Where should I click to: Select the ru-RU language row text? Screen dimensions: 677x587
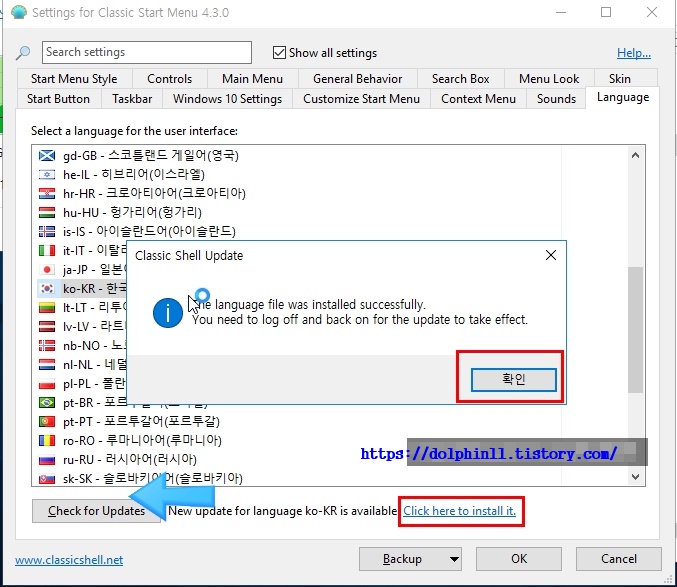[x=130, y=459]
